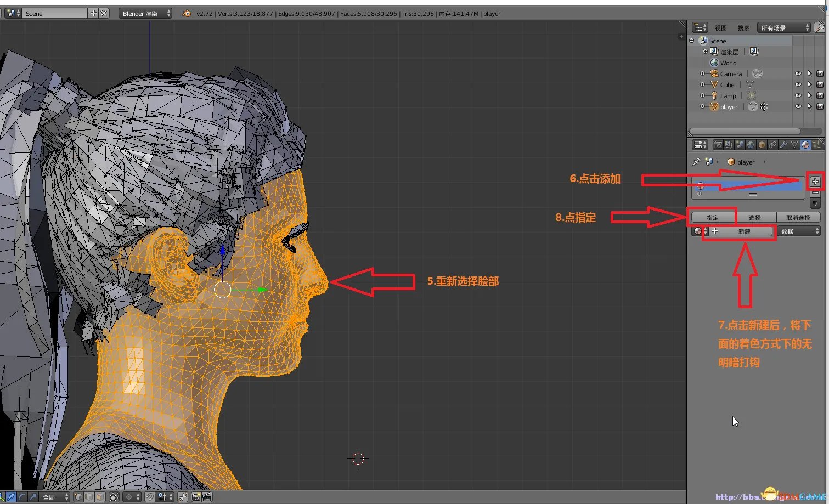Open the World properties tab
Viewport: 829px width, 504px height.
click(x=751, y=145)
